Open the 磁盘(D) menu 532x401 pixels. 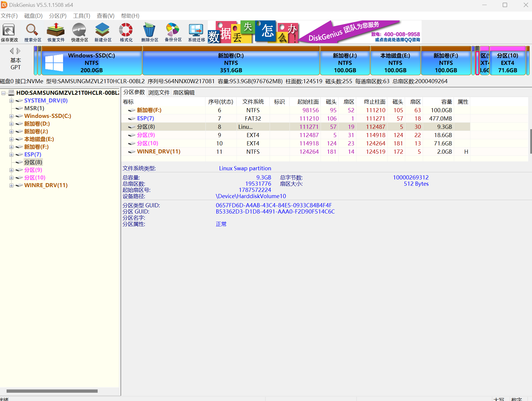33,16
